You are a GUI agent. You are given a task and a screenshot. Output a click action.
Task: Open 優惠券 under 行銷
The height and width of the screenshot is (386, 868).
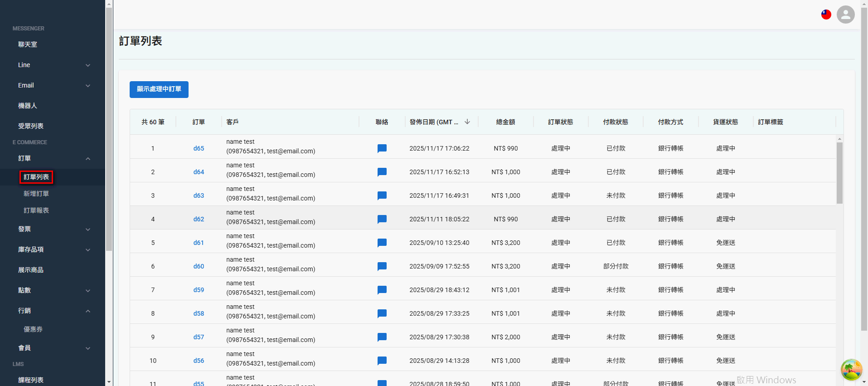tap(33, 329)
